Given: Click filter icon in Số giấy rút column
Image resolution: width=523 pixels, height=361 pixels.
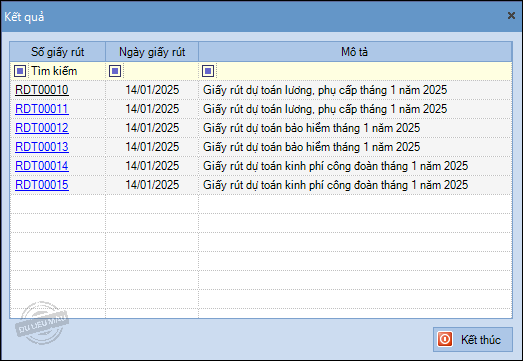Looking at the screenshot, I should pos(20,71).
